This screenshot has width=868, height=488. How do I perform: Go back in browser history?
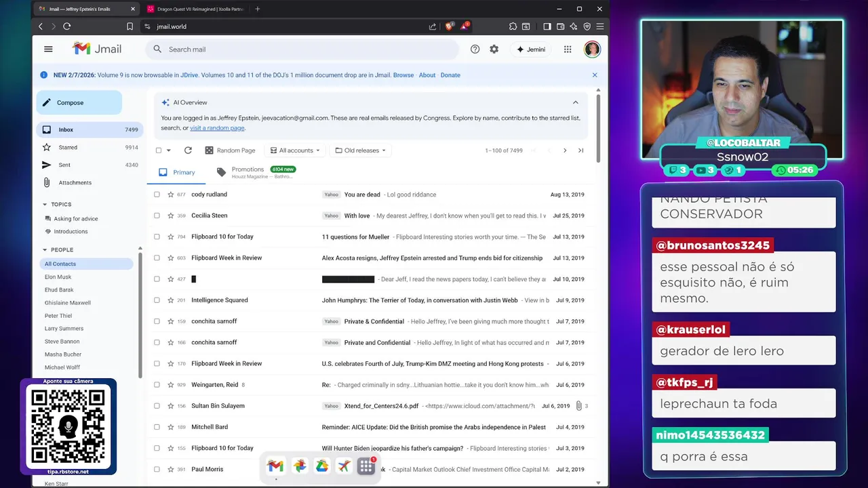tap(41, 26)
